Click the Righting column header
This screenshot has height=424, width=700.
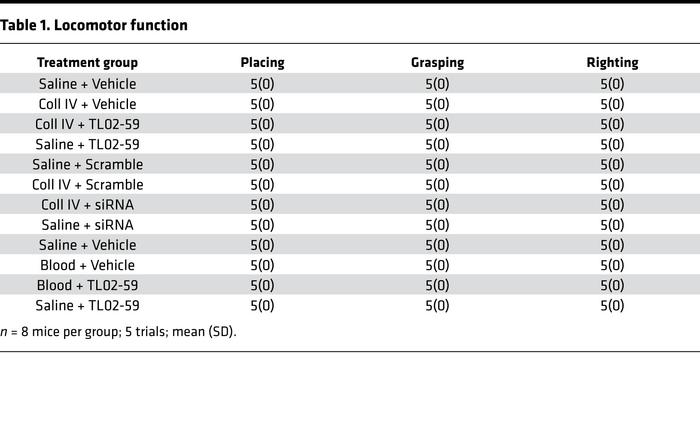612,62
